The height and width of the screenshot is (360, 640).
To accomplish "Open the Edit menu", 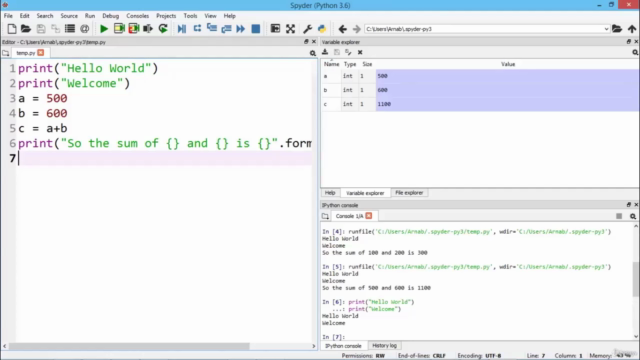I will (x=24, y=16).
